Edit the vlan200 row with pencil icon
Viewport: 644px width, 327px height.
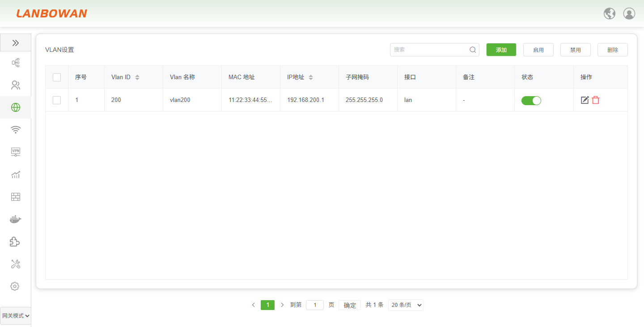pos(585,100)
